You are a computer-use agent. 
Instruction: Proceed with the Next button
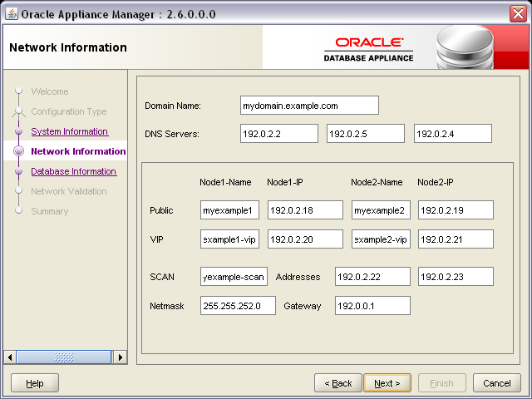tap(387, 383)
